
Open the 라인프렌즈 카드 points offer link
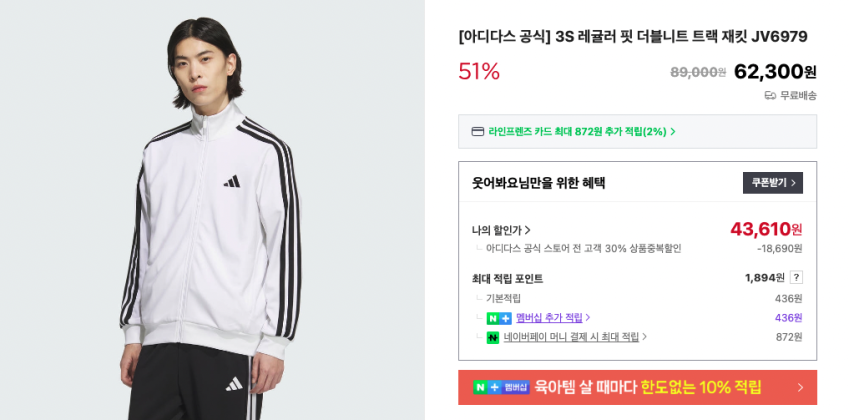coord(577,132)
